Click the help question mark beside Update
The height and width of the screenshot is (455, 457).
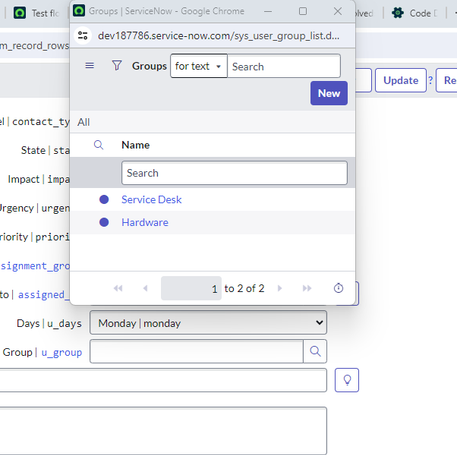click(430, 80)
